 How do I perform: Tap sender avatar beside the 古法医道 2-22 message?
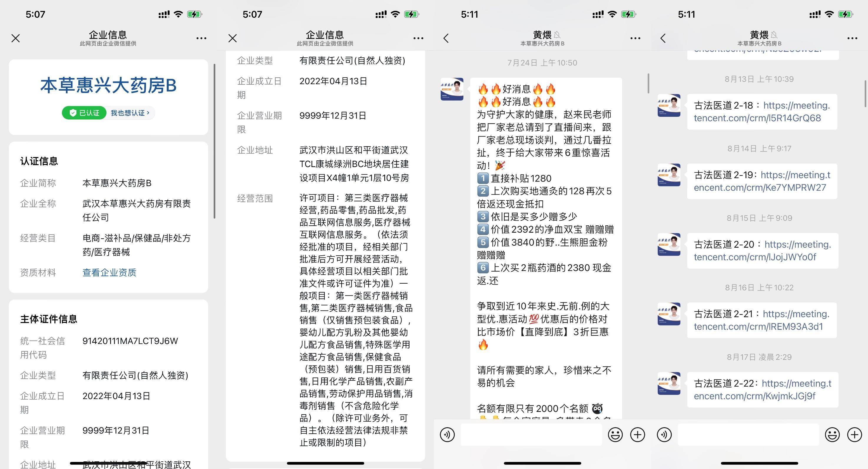pos(669,383)
